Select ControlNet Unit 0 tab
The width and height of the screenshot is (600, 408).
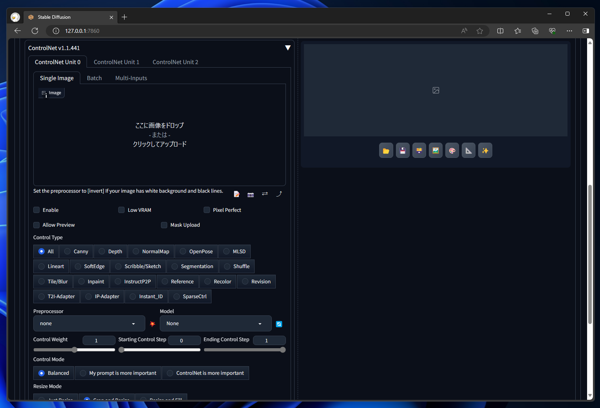[x=57, y=62]
